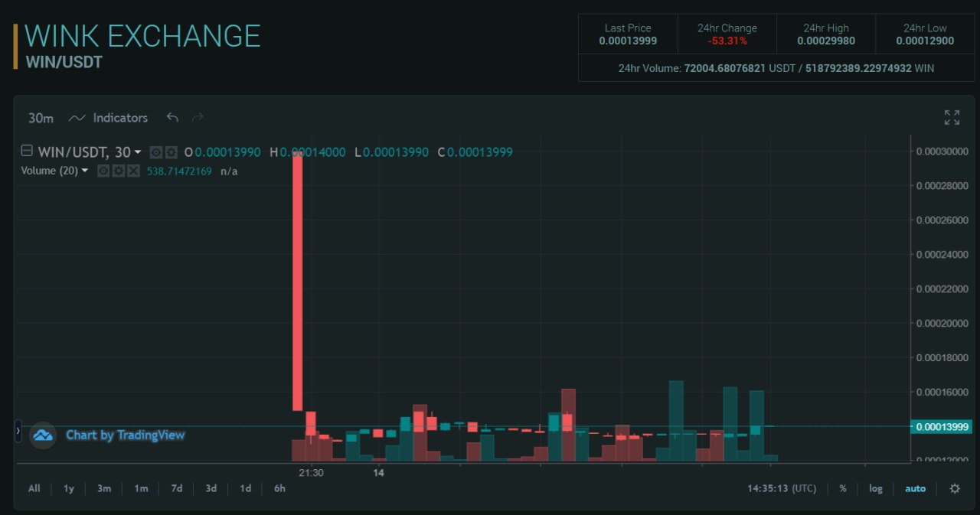
Task: Click the 14:35:13 (UTC) timezone clock
Action: (x=782, y=488)
